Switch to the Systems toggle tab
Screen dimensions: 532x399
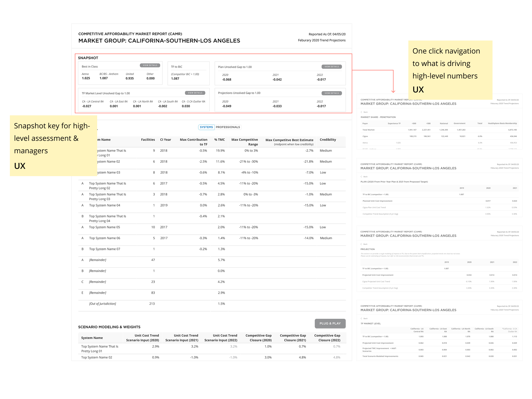[206, 127]
